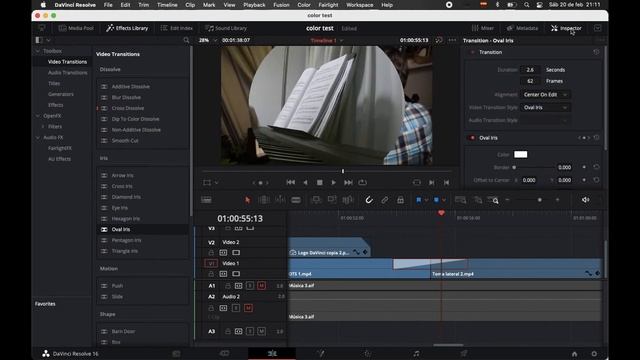
Task: Open the Fairlight menu
Action: click(328, 5)
